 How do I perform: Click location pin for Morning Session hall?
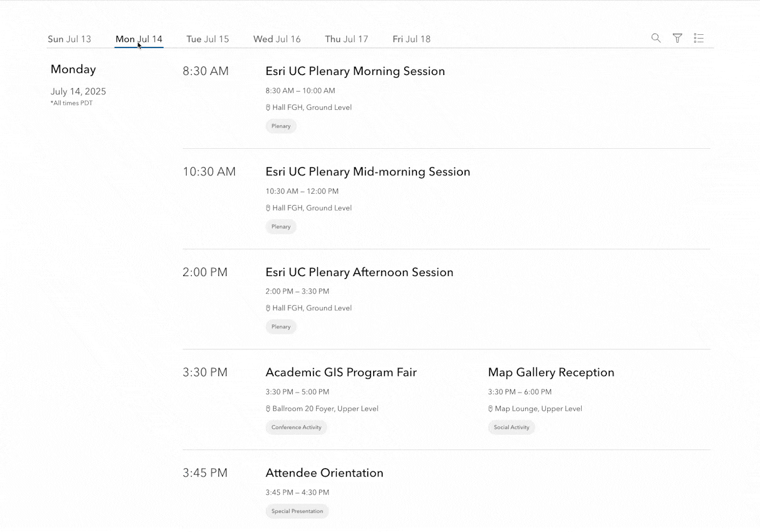268,107
